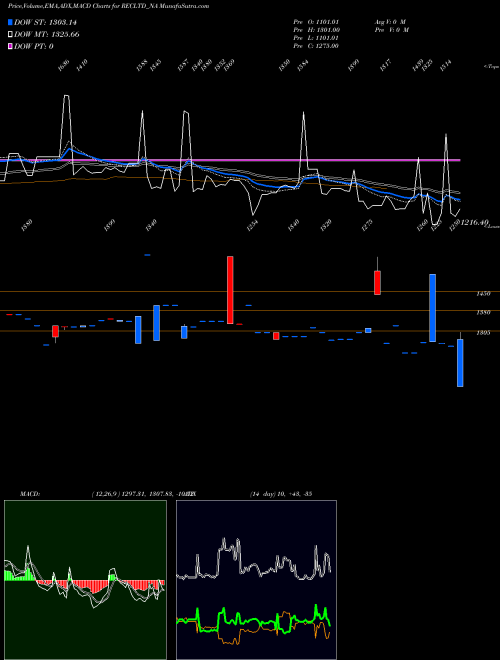Click the tall blue candlestick reaching above the 1450 line
Viewport: 500px width, 660px height.
432,308
